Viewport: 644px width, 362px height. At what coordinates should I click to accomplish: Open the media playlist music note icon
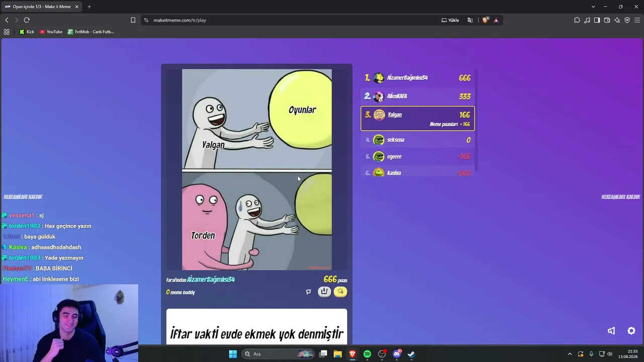pyautogui.click(x=587, y=20)
